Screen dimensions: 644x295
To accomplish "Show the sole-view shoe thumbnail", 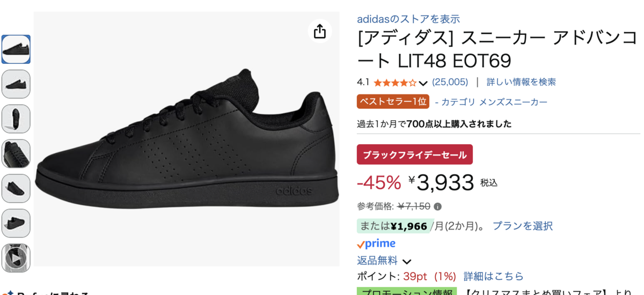I will [16, 119].
